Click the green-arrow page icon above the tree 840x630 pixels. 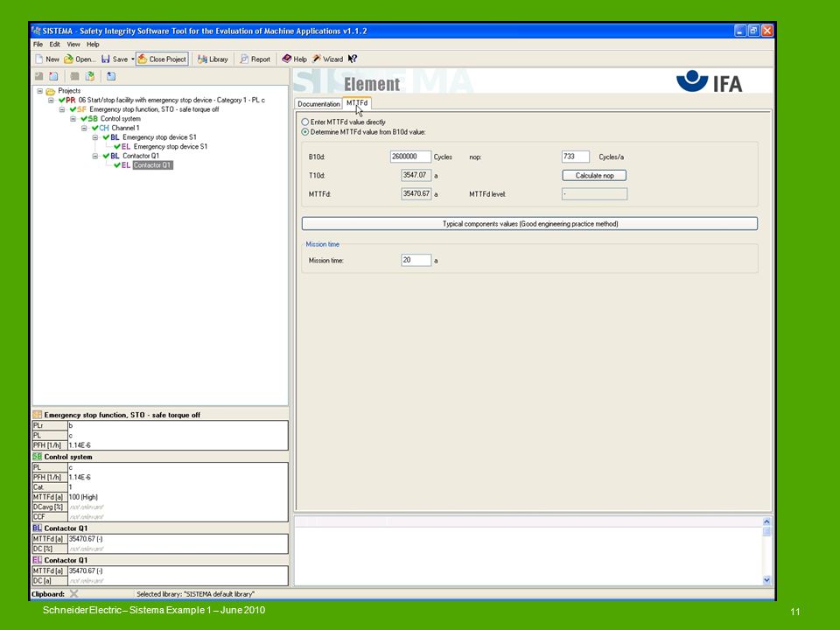pyautogui.click(x=89, y=76)
